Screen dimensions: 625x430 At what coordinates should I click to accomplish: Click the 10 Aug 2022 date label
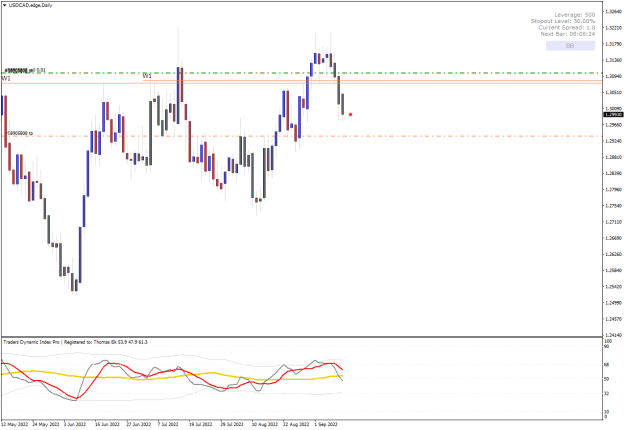[x=264, y=424]
